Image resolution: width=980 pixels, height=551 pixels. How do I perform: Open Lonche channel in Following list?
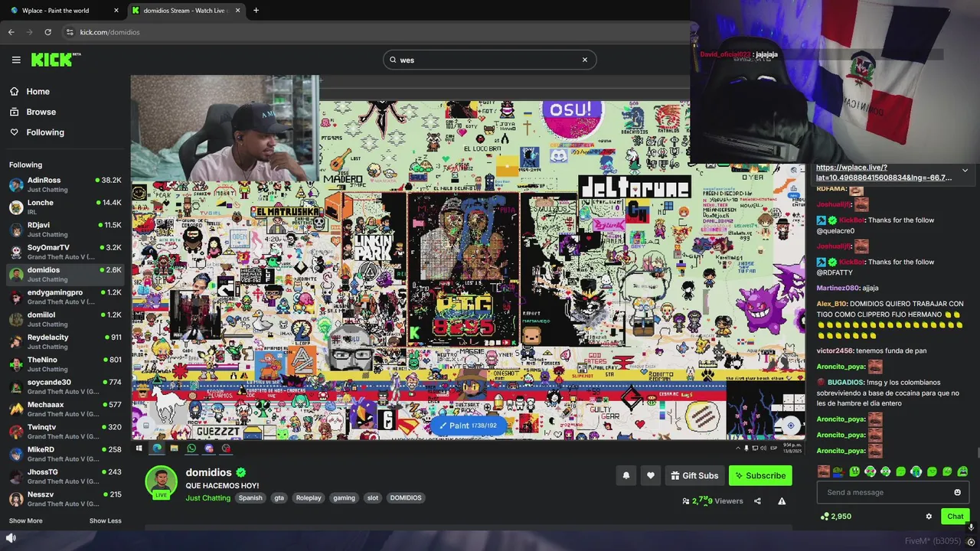point(65,207)
